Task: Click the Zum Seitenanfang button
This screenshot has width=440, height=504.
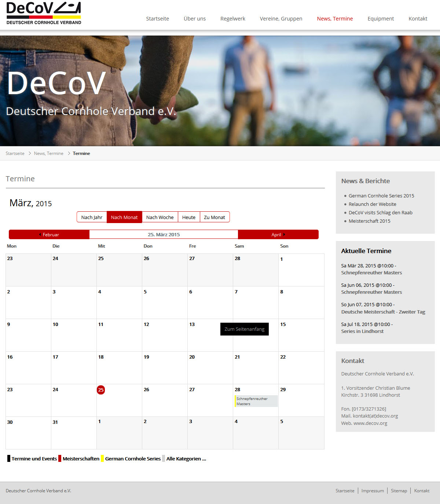Action: (245, 329)
